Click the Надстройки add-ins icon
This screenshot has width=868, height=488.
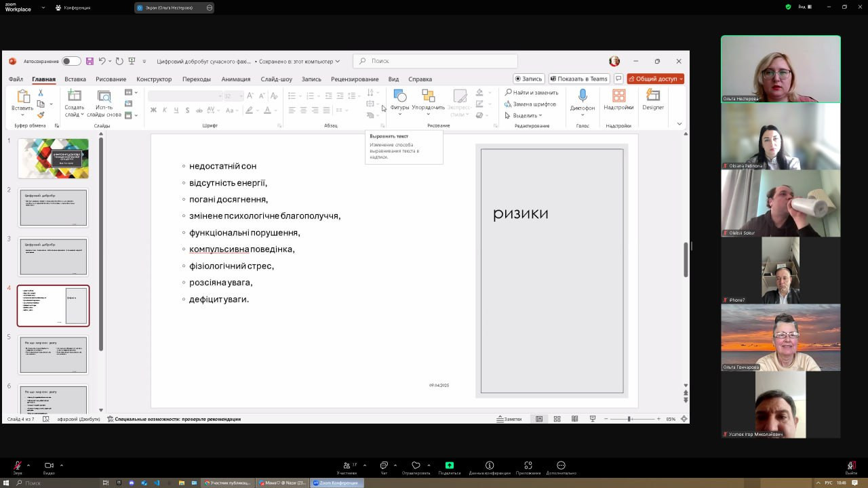618,96
